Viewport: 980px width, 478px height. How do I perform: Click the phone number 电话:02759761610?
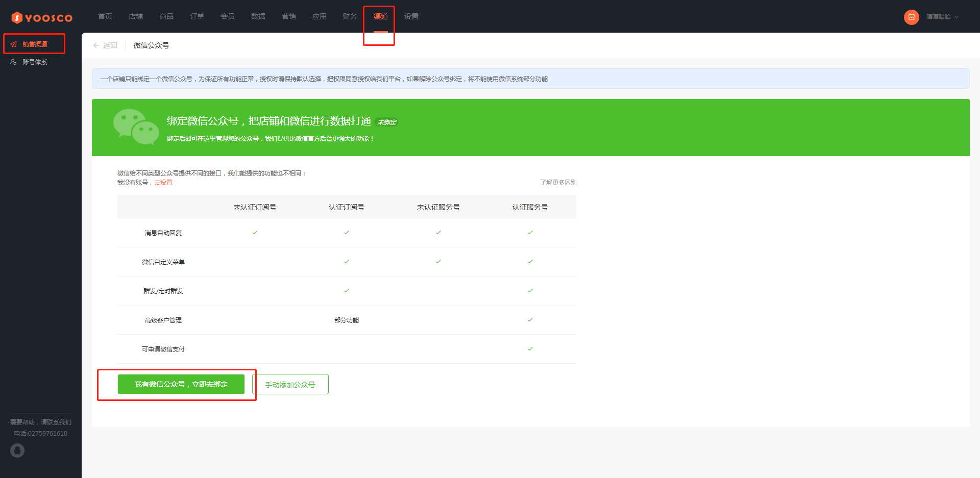(41, 434)
